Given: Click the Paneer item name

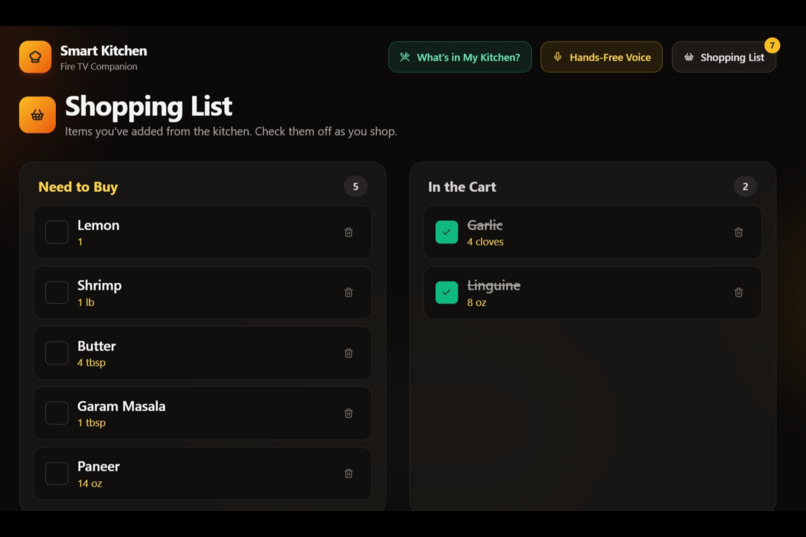Looking at the screenshot, I should tap(98, 466).
